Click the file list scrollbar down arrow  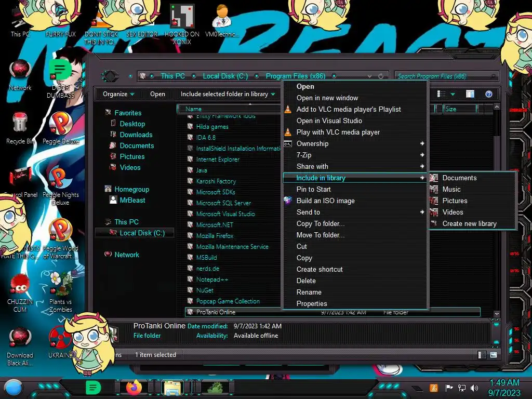(x=497, y=314)
